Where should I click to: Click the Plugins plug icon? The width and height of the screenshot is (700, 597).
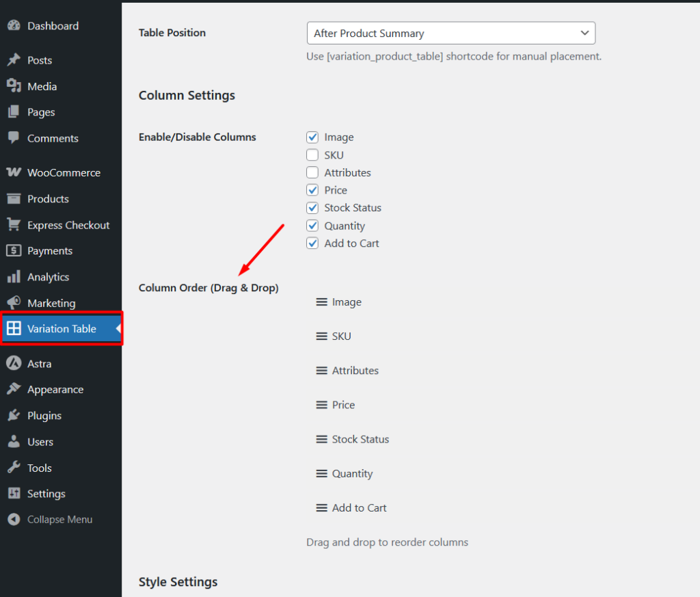(14, 416)
